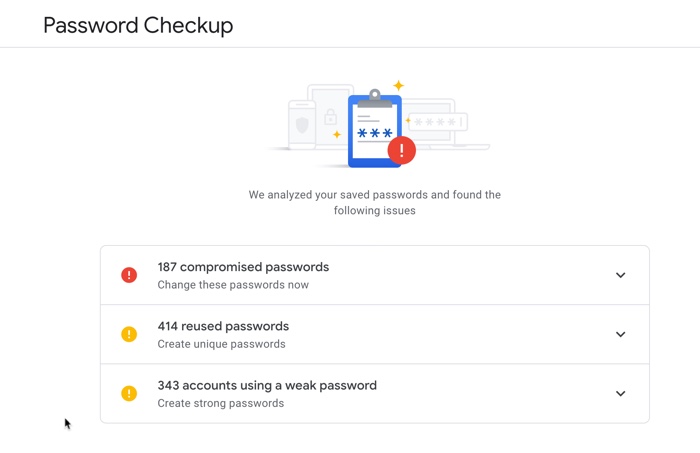Viewport: 700px width, 453px height.
Task: Open the 343 accounts using weak password row
Action: click(x=375, y=393)
